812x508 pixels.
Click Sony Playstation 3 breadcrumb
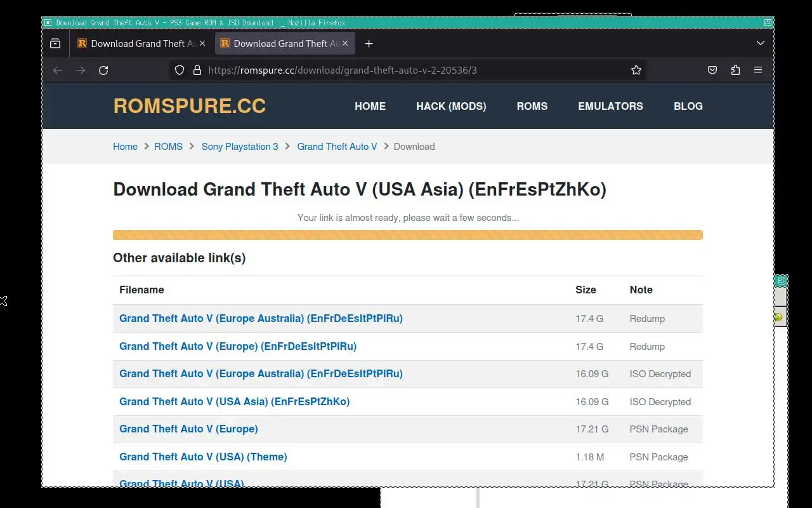click(x=240, y=147)
